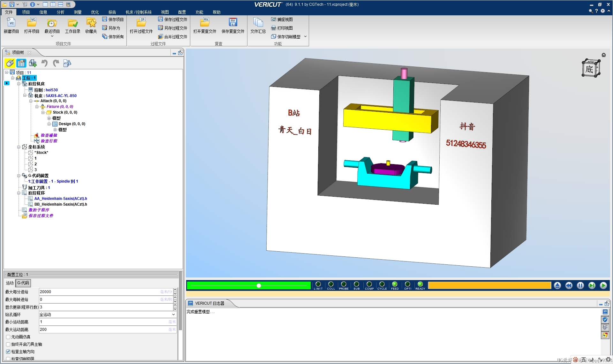Increment 显示更新(程序行数) stepper

click(x=175, y=305)
